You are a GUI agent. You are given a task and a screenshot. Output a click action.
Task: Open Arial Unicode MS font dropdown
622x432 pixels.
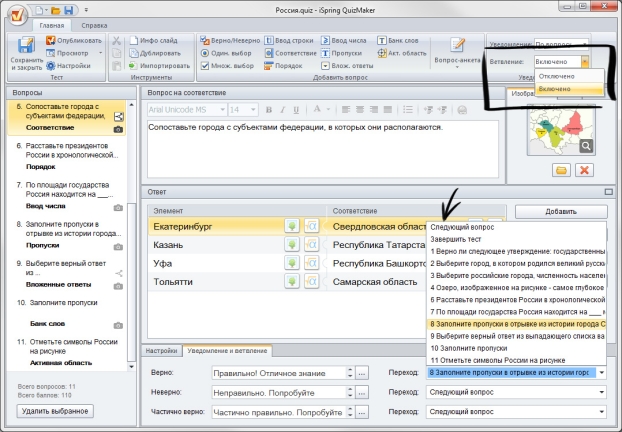(223, 109)
